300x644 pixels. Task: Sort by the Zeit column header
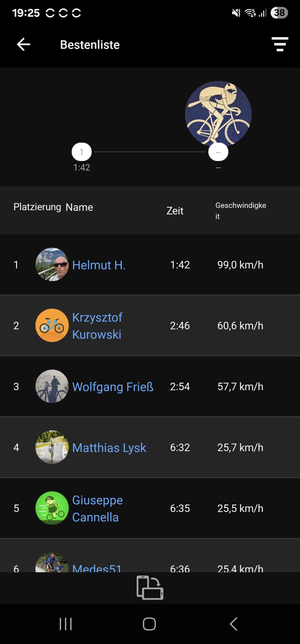tap(175, 211)
